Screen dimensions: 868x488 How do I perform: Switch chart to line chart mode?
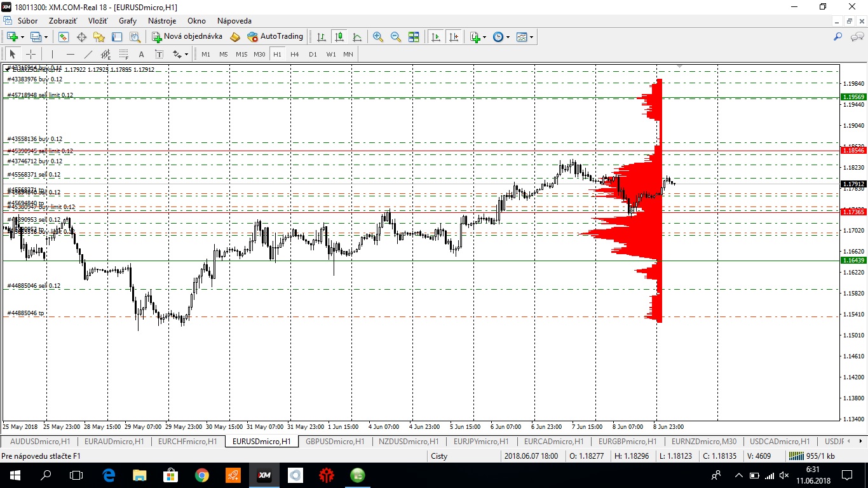[x=357, y=37]
